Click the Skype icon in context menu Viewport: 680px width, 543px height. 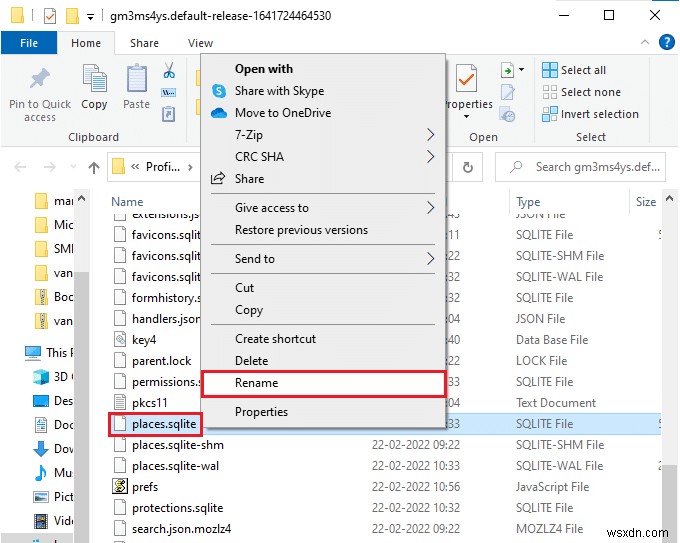219,91
